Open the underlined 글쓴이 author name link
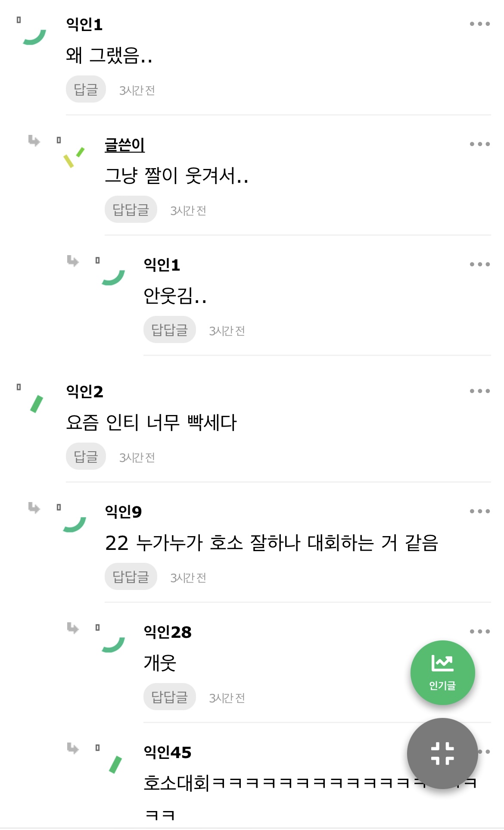 pos(124,145)
